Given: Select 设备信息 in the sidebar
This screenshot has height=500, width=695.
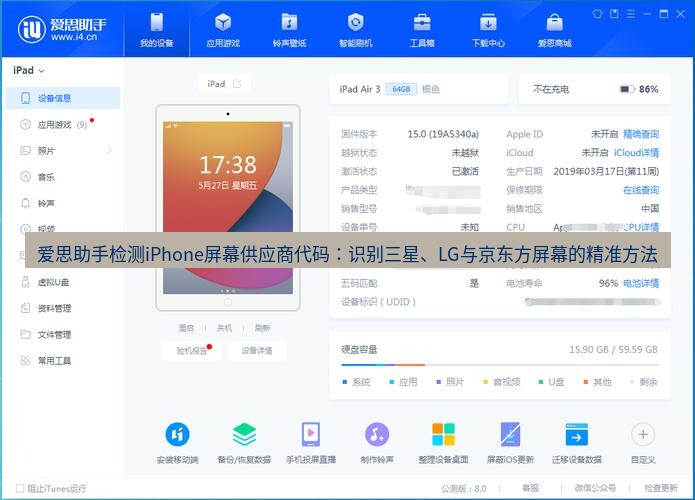Looking at the screenshot, I should click(x=63, y=98).
